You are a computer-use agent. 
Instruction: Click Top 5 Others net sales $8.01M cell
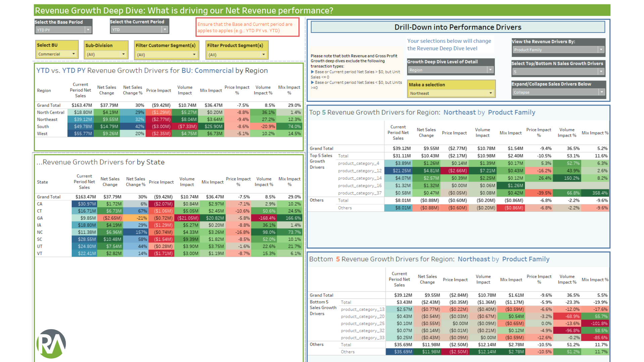pos(398,208)
